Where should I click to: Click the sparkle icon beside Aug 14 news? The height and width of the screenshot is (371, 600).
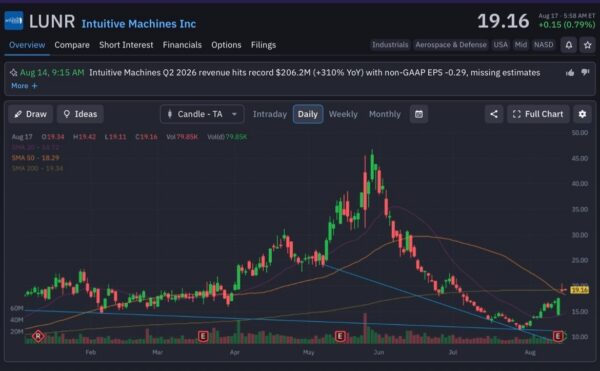pos(13,73)
